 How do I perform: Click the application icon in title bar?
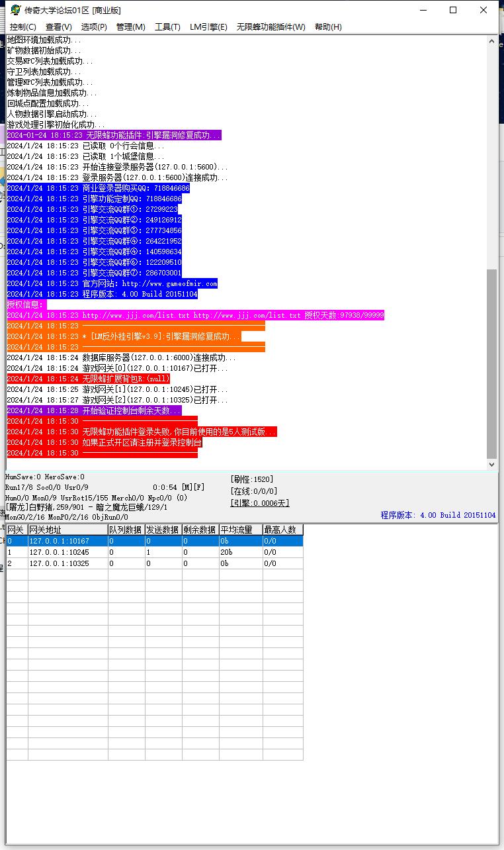click(x=15, y=10)
